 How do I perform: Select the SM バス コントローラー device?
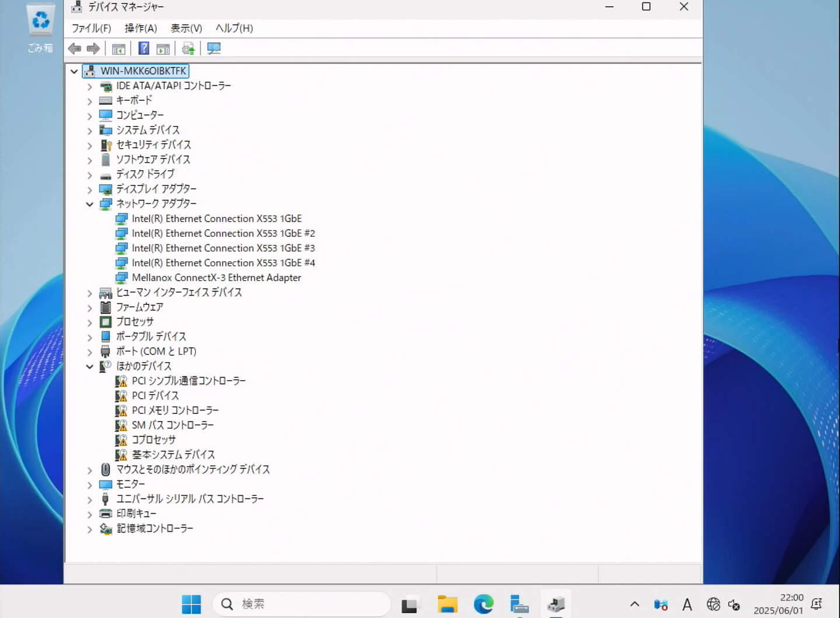pos(173,425)
